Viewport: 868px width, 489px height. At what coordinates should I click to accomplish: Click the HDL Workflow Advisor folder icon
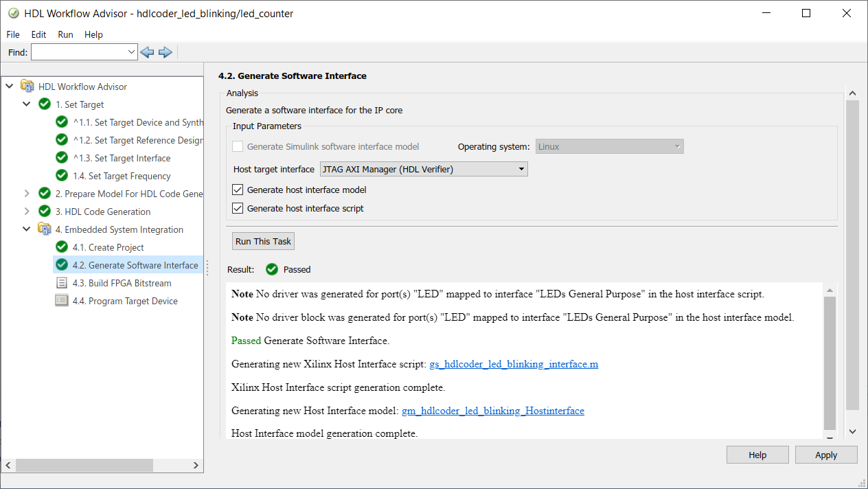click(27, 87)
